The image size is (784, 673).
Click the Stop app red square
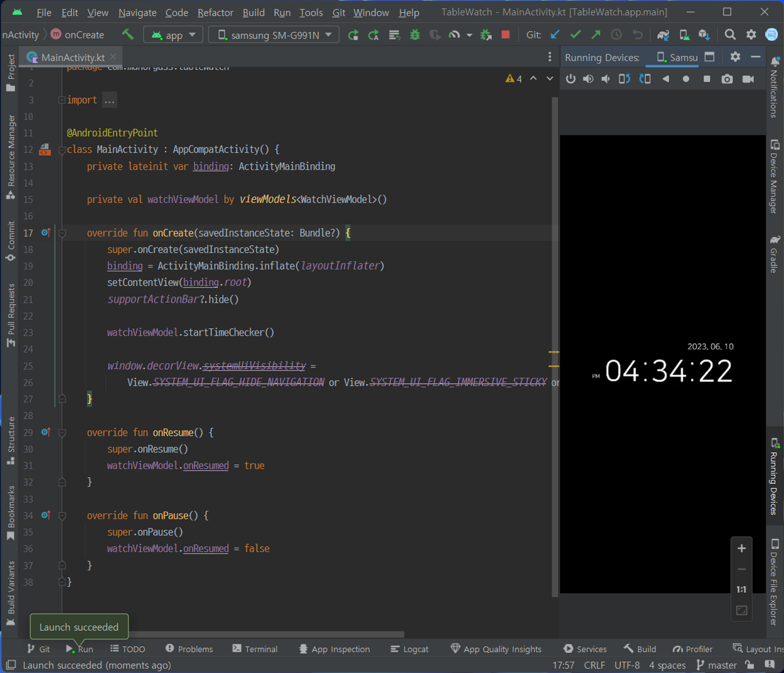(x=506, y=35)
